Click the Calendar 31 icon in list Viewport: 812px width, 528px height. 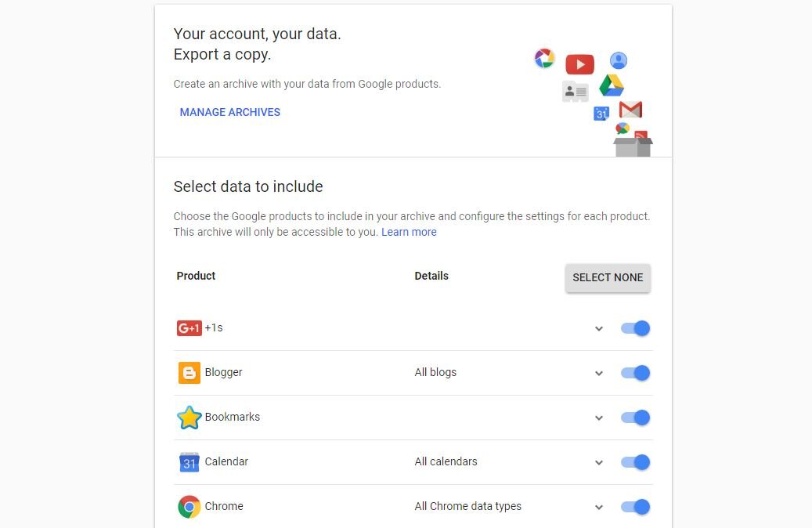189,462
